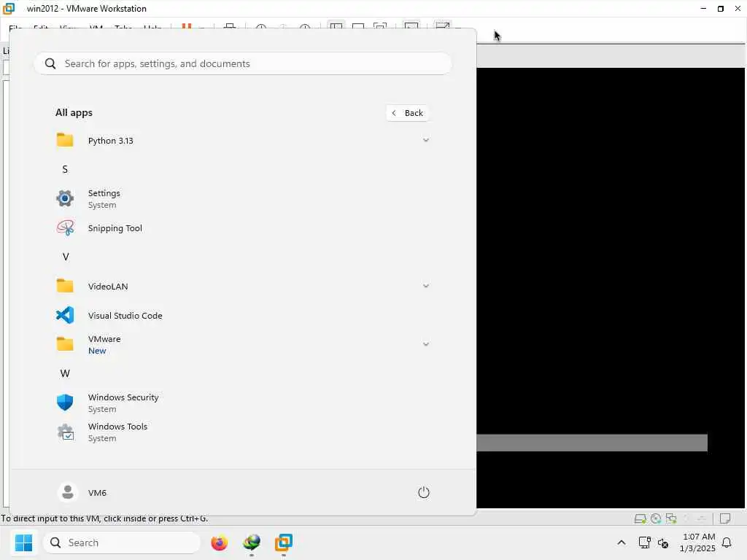Open Windows Tools
The height and width of the screenshot is (560, 747).
(242, 432)
